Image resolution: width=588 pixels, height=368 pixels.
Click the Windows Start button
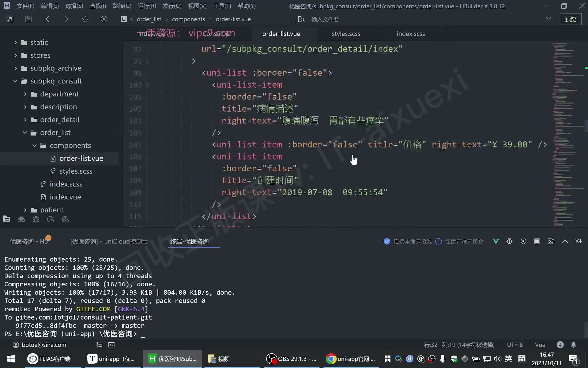(11, 359)
